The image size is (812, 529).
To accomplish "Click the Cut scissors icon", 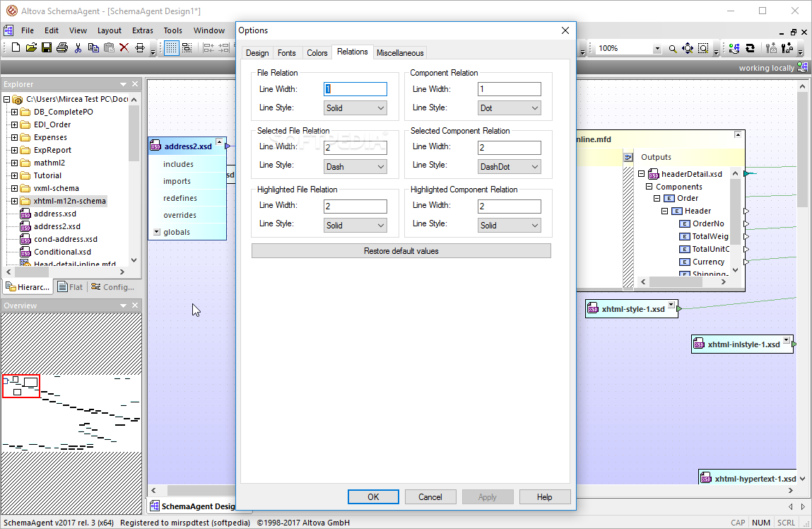I will (78, 48).
